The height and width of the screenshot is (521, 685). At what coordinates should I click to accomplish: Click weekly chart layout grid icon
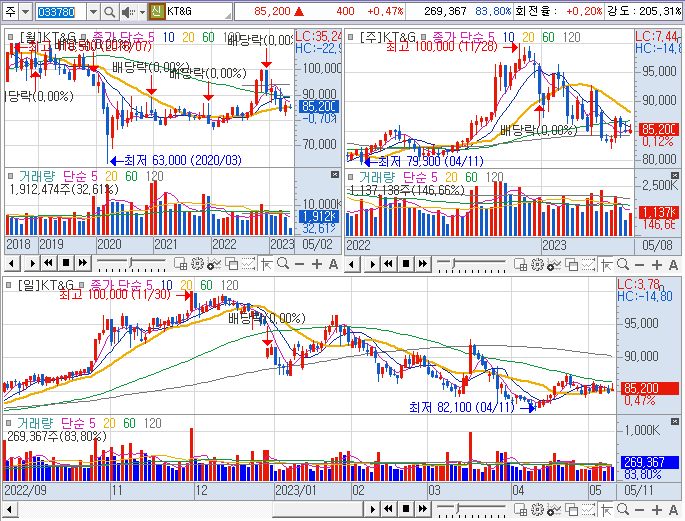[x=520, y=264]
